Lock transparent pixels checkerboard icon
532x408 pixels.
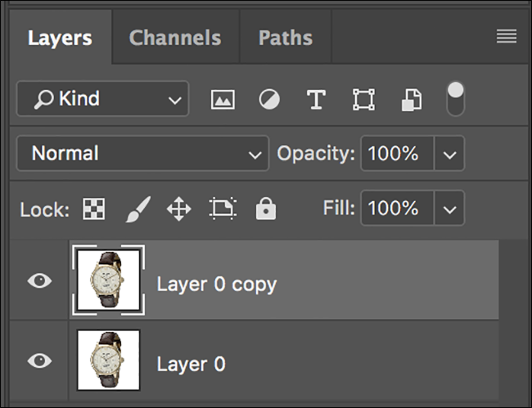pyautogui.click(x=93, y=208)
